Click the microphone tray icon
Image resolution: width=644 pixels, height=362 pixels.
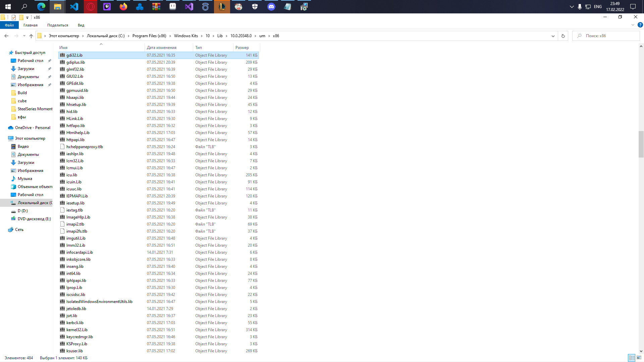[580, 7]
